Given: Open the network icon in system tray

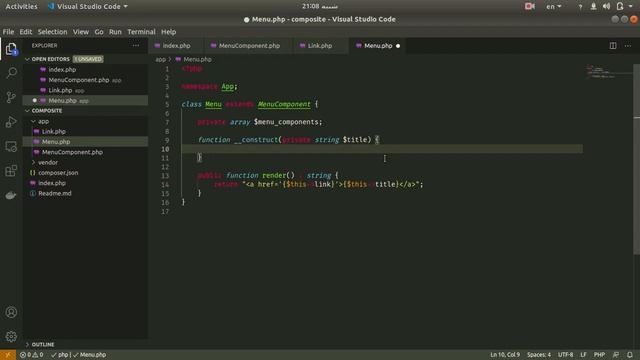Looking at the screenshot, I should point(593,6).
